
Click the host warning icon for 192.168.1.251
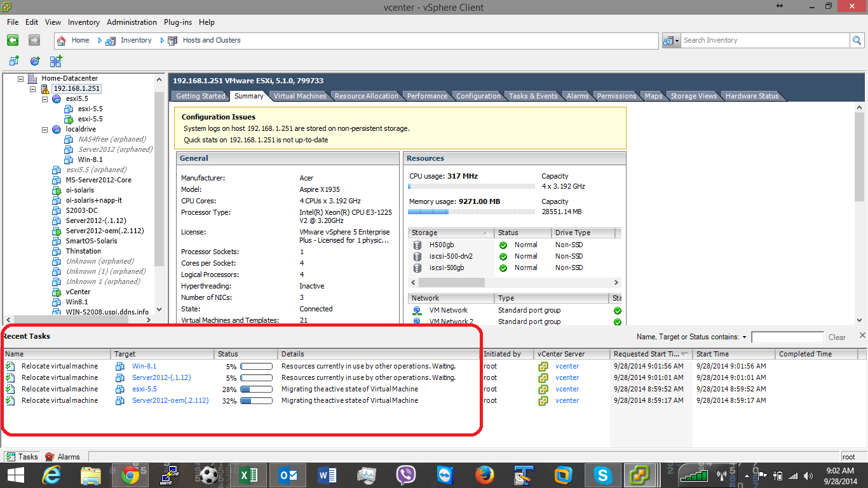tap(45, 89)
